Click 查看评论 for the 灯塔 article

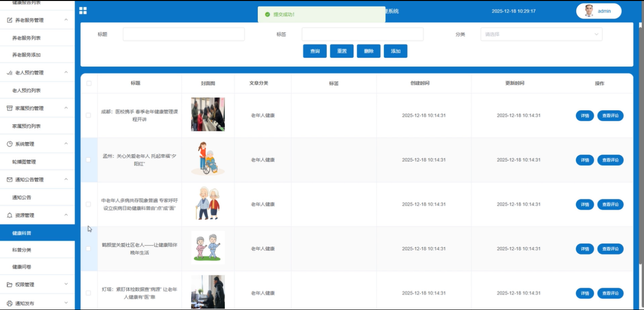pos(611,294)
